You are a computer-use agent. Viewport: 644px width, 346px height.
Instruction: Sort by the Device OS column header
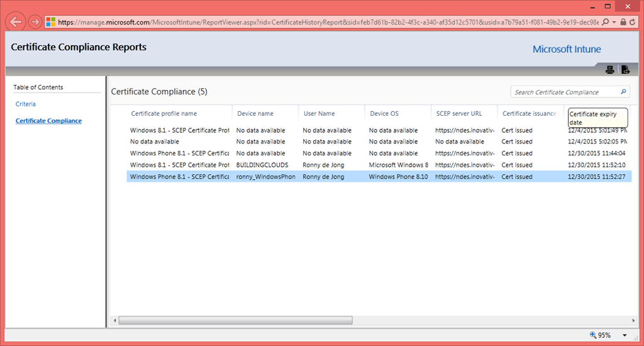(x=384, y=114)
